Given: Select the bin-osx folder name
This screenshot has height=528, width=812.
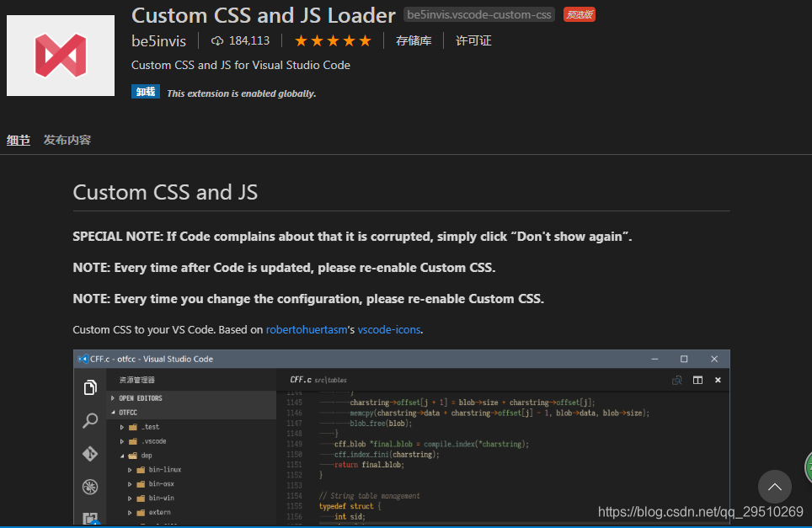Looking at the screenshot, I should click(161, 484).
